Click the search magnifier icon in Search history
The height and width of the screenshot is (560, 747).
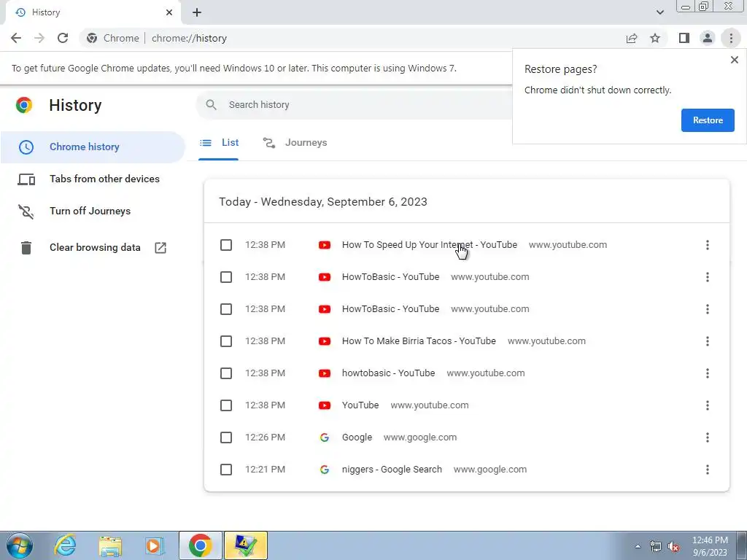tap(211, 105)
